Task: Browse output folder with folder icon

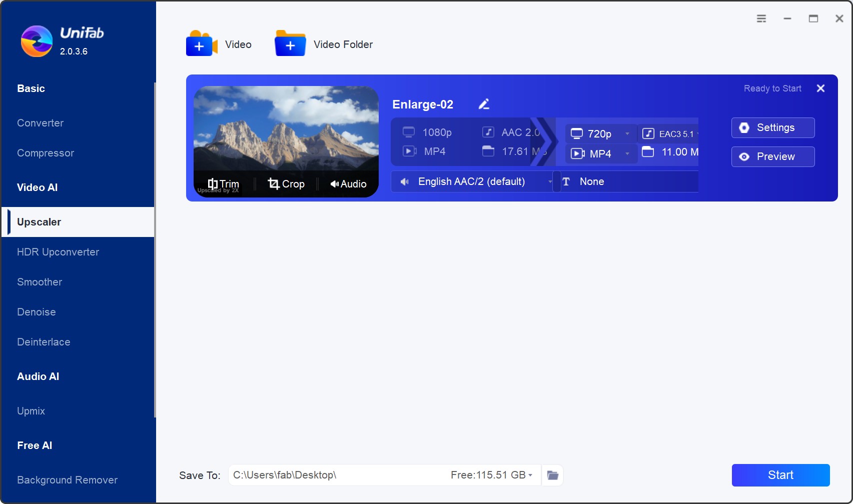Action: (x=552, y=475)
